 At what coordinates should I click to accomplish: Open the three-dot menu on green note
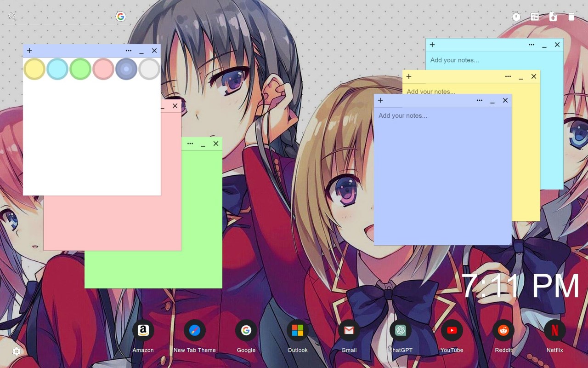point(190,144)
